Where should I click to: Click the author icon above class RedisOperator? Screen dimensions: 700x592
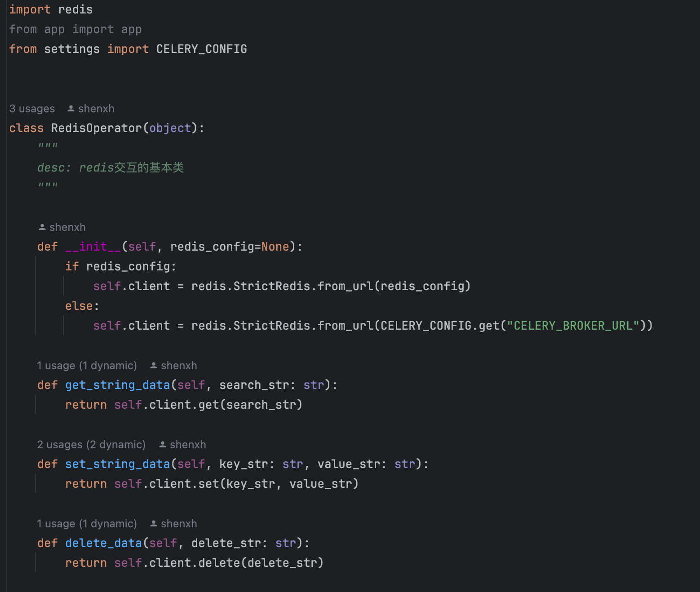pos(71,109)
